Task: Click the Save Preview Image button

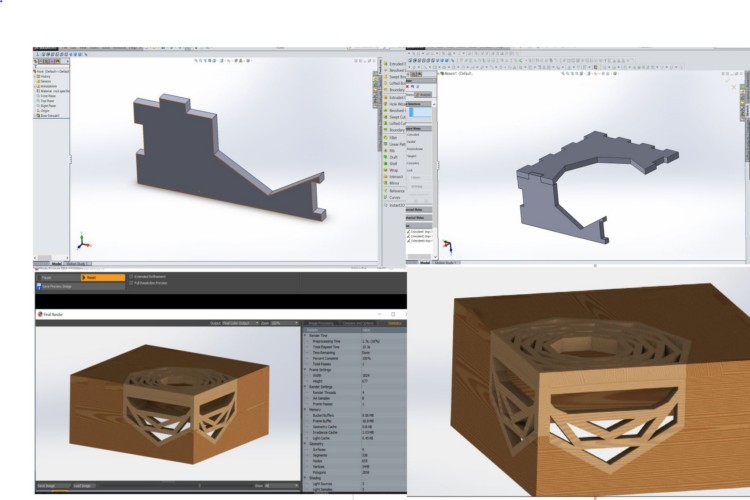Action: (x=80, y=286)
